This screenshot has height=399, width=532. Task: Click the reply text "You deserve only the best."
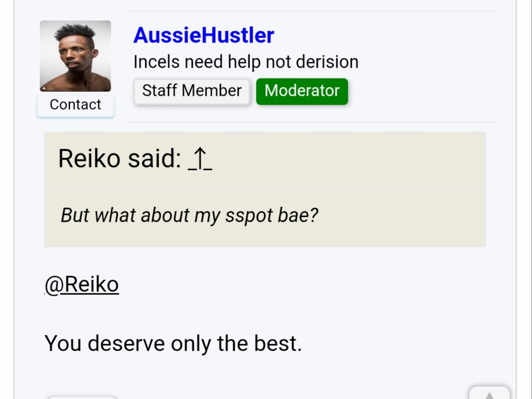(173, 343)
